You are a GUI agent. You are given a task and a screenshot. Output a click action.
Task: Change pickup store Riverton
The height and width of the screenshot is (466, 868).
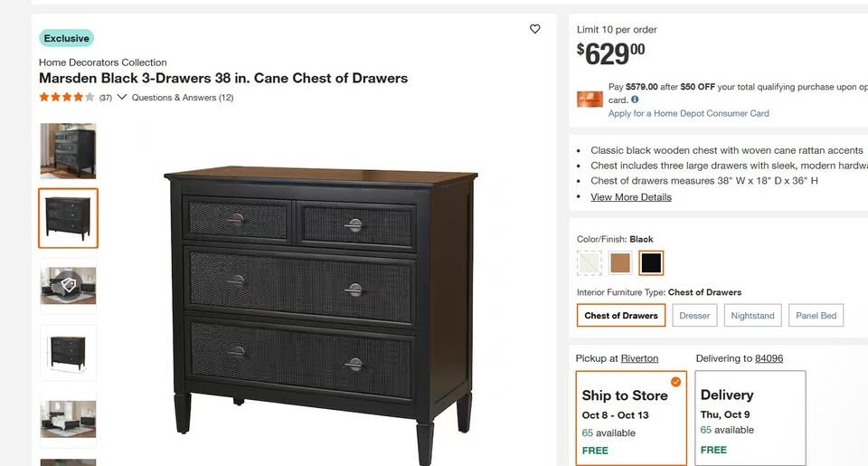(639, 358)
